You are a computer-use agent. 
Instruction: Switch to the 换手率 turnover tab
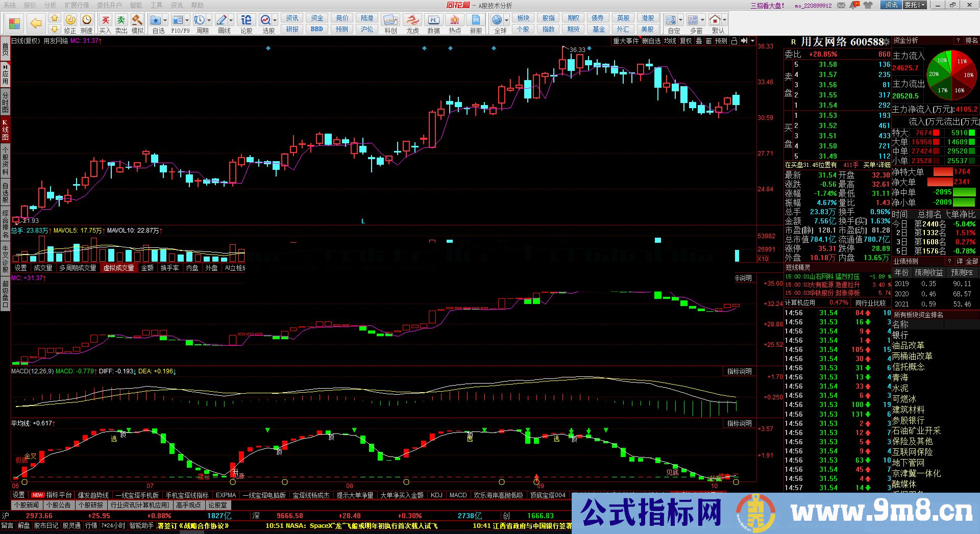pyautogui.click(x=169, y=268)
